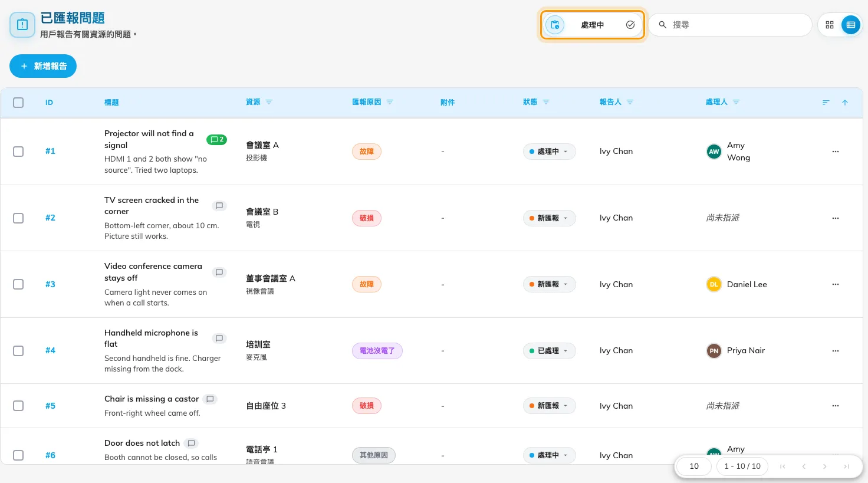Open status dropdown for report #1 (處理中)
This screenshot has height=483, width=868.
[549, 152]
